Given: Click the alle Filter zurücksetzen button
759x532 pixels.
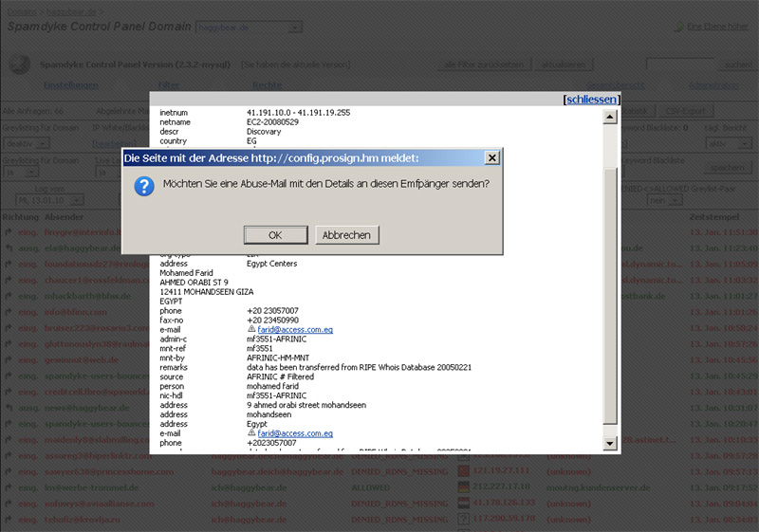Looking at the screenshot, I should point(484,64).
